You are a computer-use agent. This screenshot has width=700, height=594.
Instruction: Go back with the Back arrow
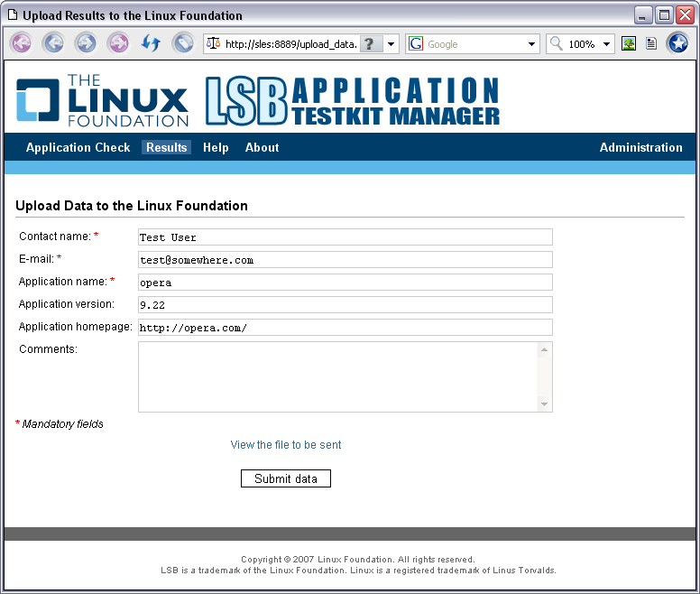click(x=53, y=43)
